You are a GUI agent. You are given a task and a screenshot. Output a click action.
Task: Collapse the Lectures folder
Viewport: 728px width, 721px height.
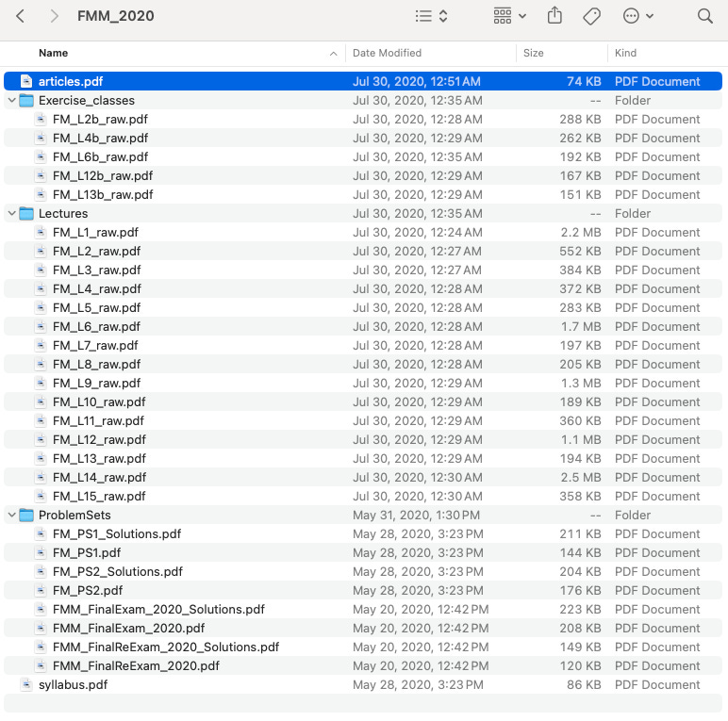(12, 213)
